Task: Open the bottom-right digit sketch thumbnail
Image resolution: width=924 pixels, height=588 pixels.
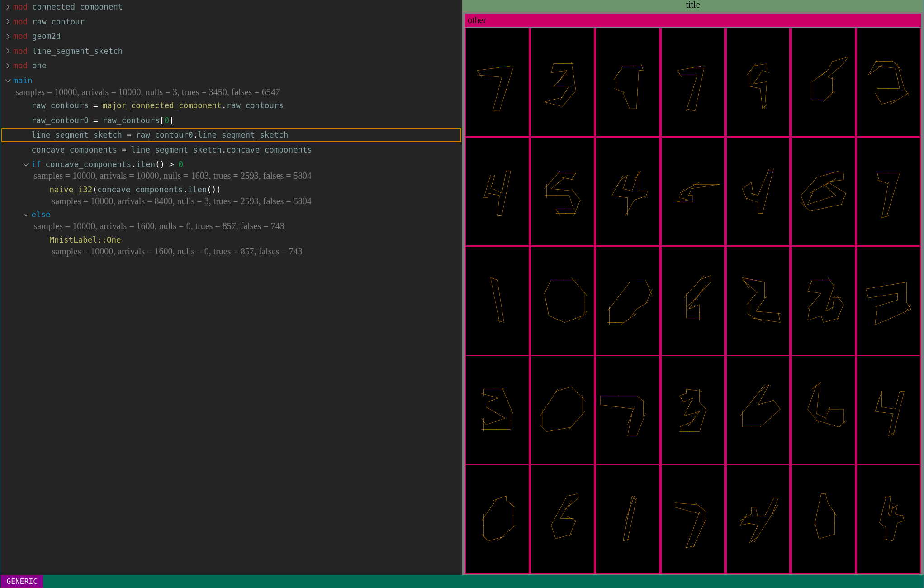Action: [888, 519]
